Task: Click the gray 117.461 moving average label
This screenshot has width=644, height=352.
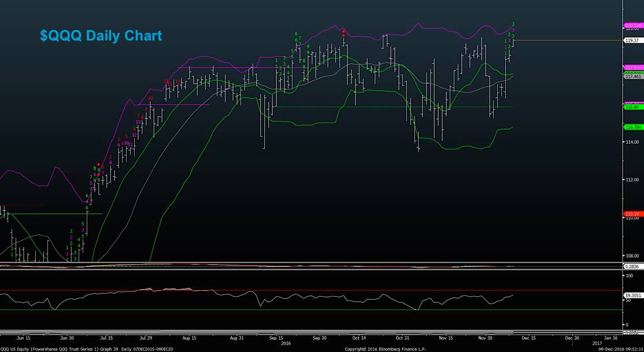Action: [632, 76]
